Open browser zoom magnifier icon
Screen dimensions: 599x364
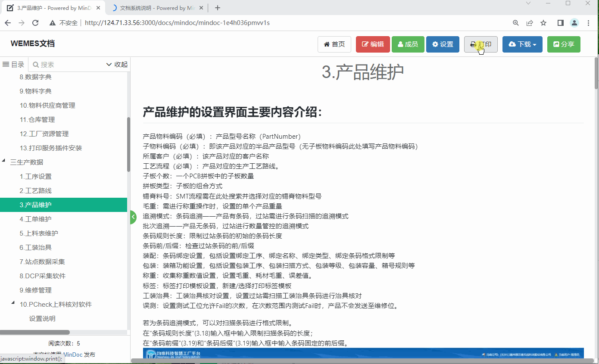point(516,23)
